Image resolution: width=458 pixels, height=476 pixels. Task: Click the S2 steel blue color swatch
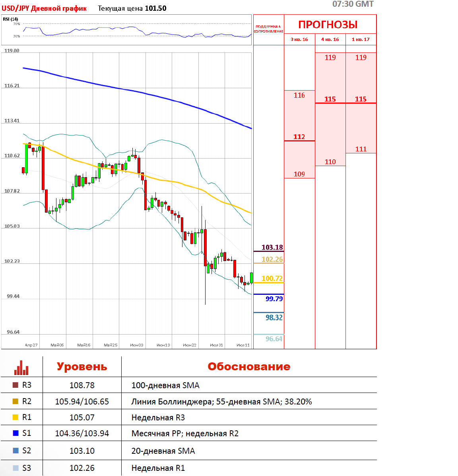coord(16,451)
